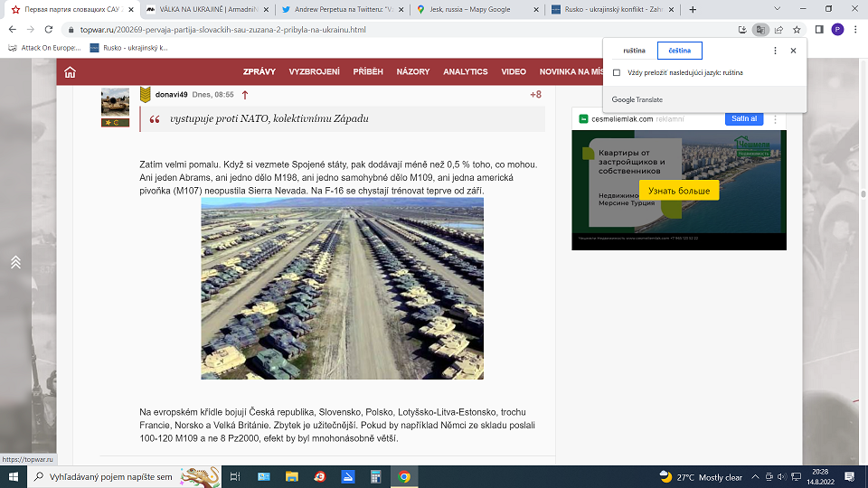The height and width of the screenshot is (488, 868).
Task: Click the scroll-to-top double chevron
Action: click(x=15, y=262)
